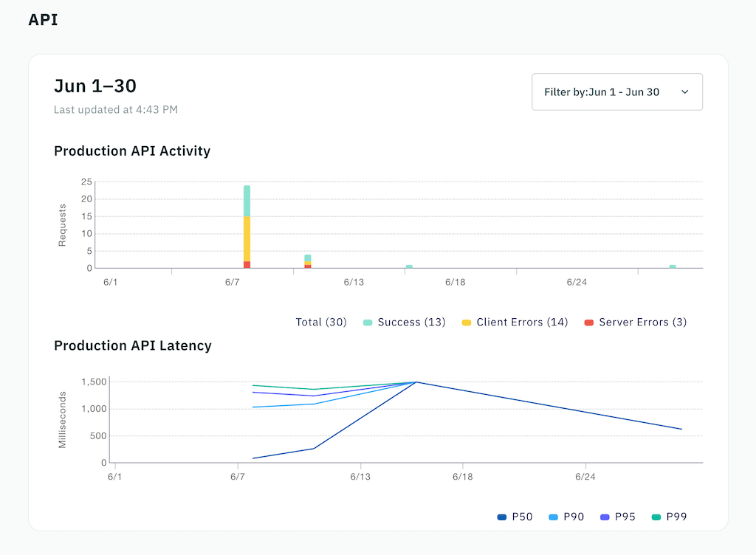This screenshot has width=756, height=555.
Task: Click the tall stacked bar near 6/7
Action: [x=247, y=221]
